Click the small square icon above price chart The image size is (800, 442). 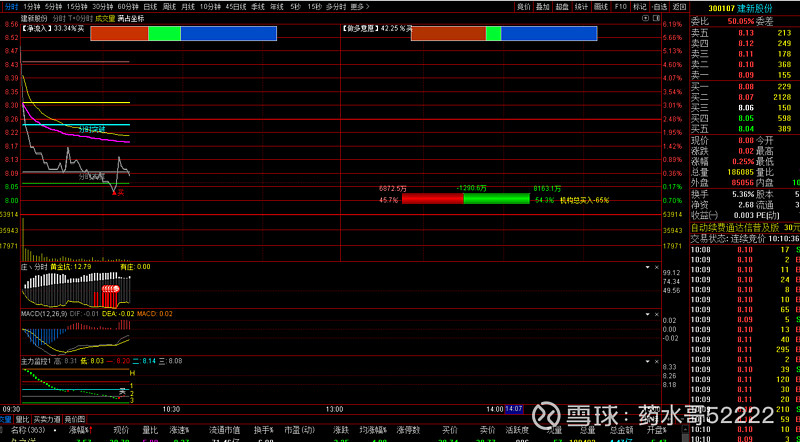645,18
